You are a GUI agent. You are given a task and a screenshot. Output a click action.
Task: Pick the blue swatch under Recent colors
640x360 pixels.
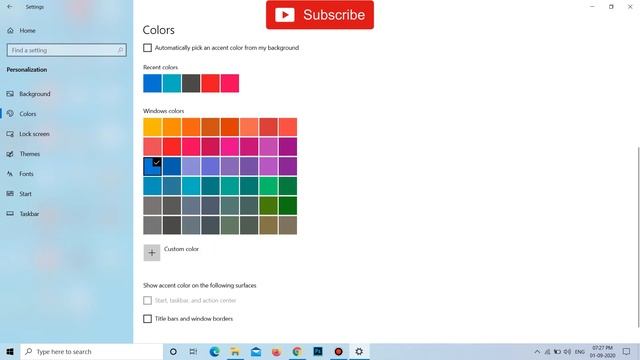(152, 83)
